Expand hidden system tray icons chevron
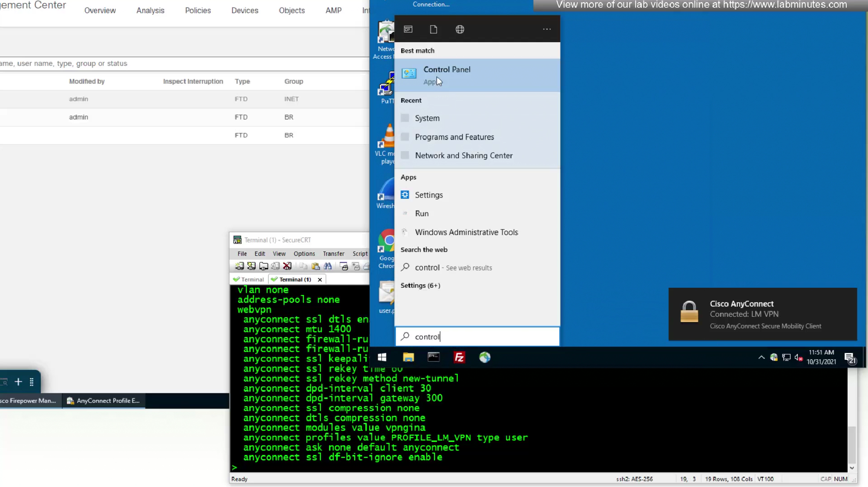 pos(761,358)
